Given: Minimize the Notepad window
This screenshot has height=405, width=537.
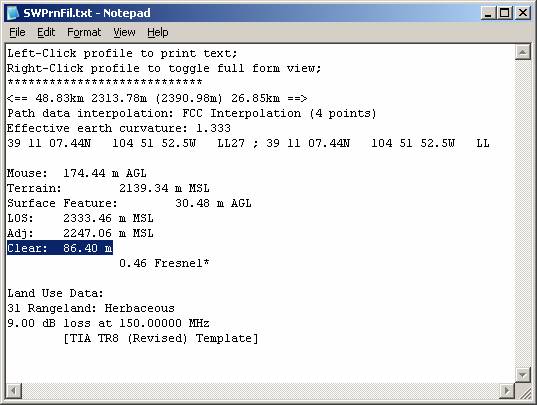Looking at the screenshot, I should point(488,13).
